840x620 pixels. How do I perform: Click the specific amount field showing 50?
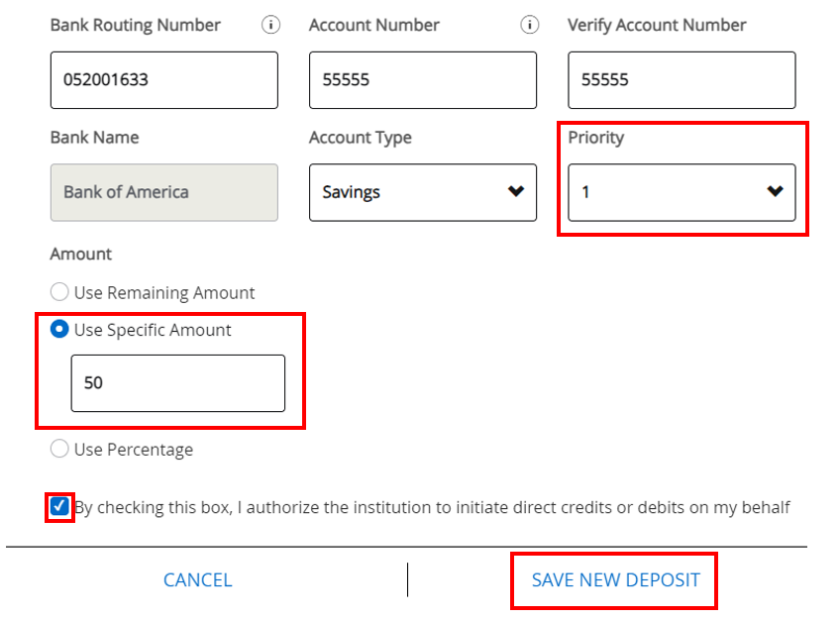pyautogui.click(x=177, y=383)
